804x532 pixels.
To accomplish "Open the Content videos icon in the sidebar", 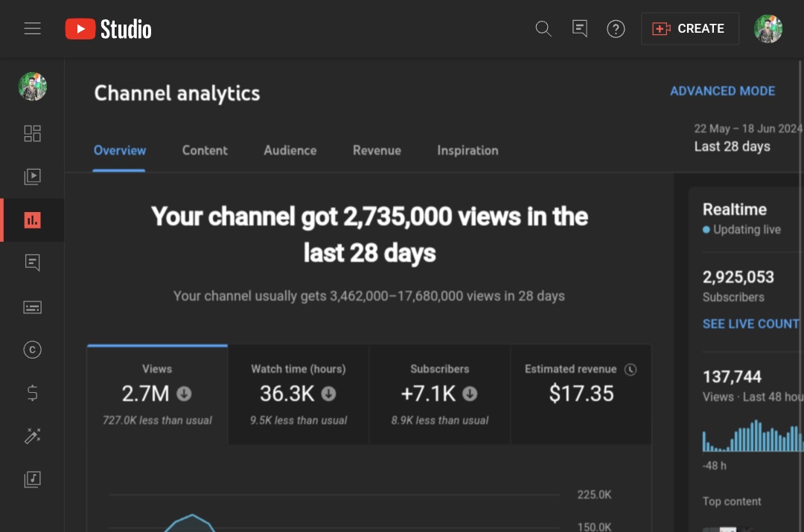I will click(x=32, y=176).
